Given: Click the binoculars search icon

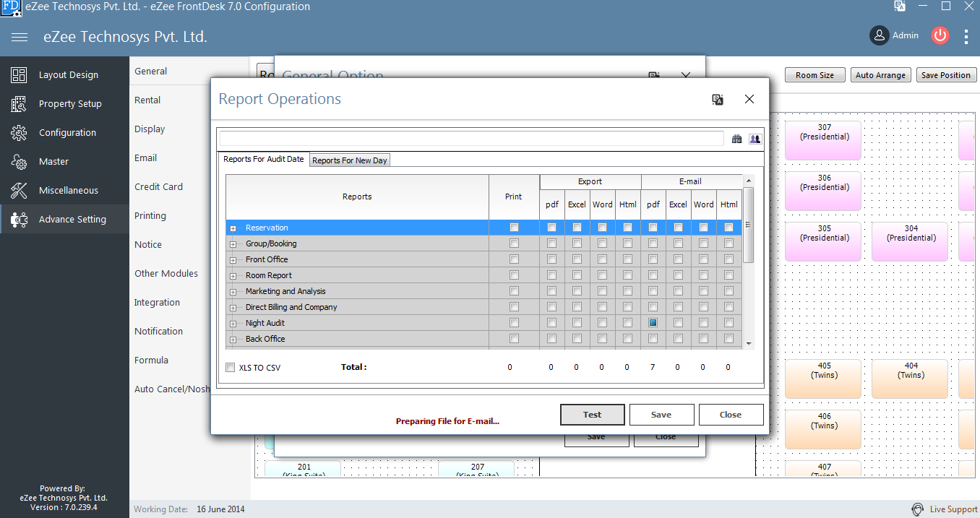Looking at the screenshot, I should (737, 139).
